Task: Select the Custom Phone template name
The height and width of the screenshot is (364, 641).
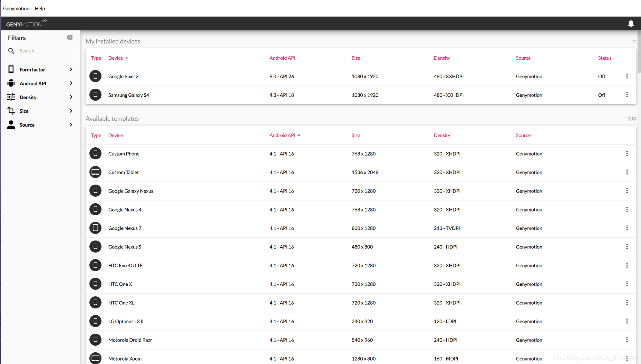Action: (x=124, y=154)
